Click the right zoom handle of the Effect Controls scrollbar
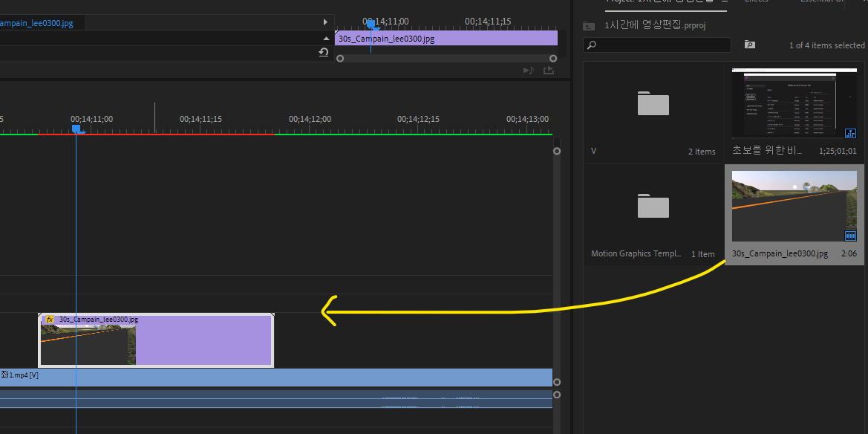The height and width of the screenshot is (434, 868). click(553, 58)
